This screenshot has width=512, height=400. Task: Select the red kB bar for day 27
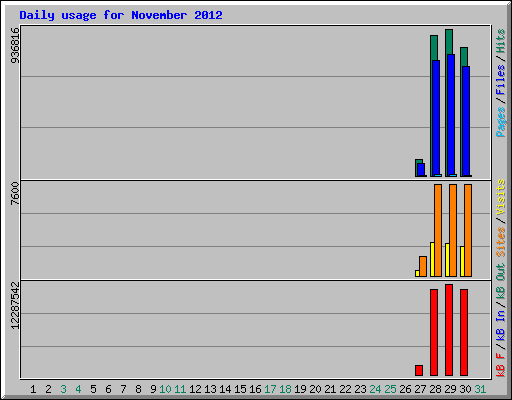[419, 370]
